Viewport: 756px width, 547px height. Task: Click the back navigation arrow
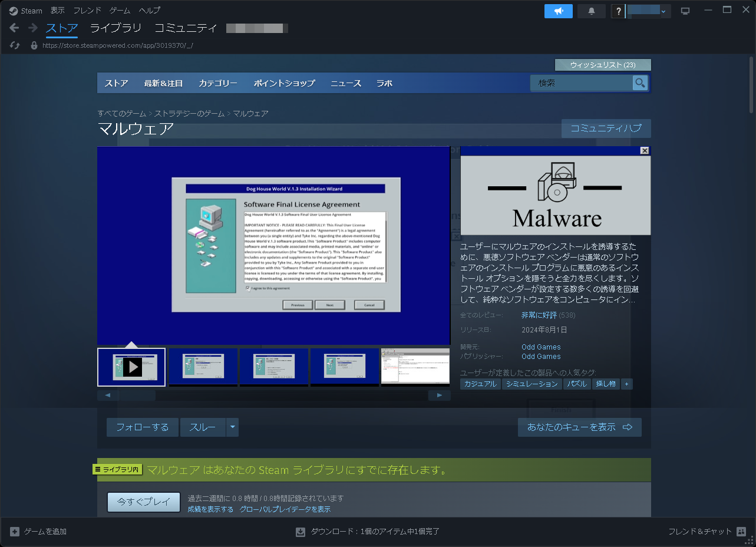coord(13,27)
